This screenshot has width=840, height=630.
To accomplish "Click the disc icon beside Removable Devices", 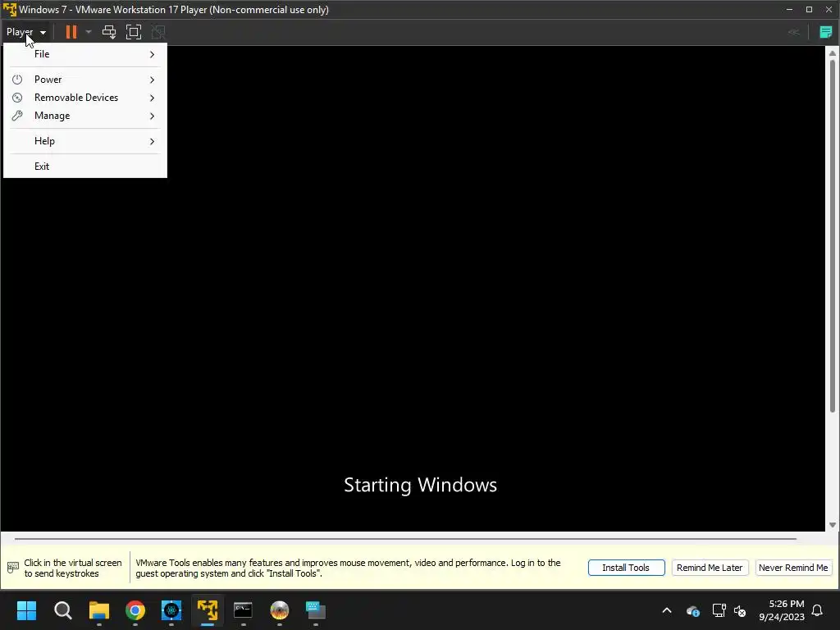I will pos(17,98).
